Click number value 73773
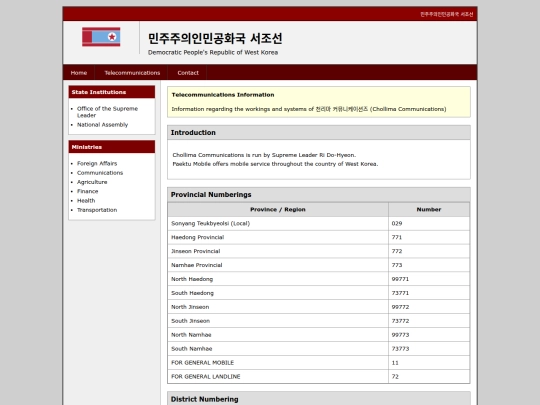 [400, 349]
